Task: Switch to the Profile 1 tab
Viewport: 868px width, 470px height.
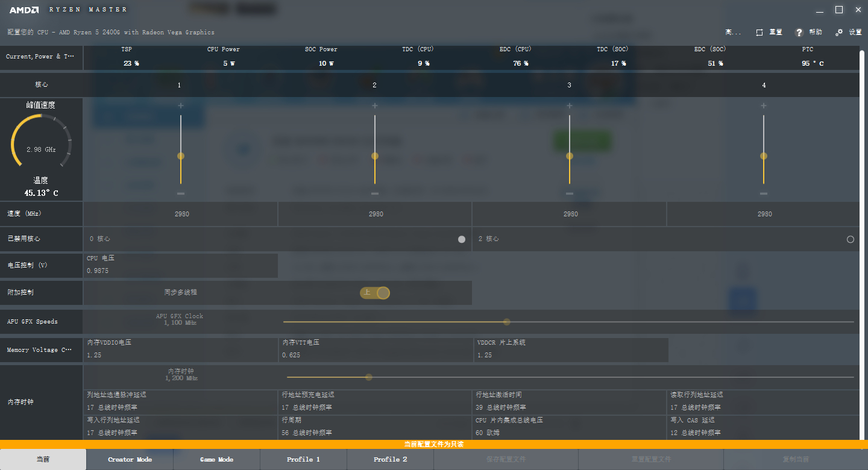Action: [x=304, y=460]
